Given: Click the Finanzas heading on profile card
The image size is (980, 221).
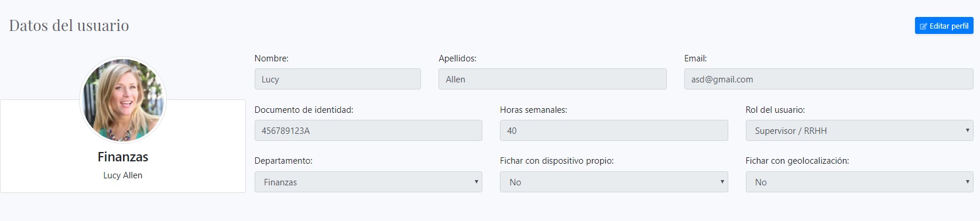Looking at the screenshot, I should pyautogui.click(x=123, y=157).
